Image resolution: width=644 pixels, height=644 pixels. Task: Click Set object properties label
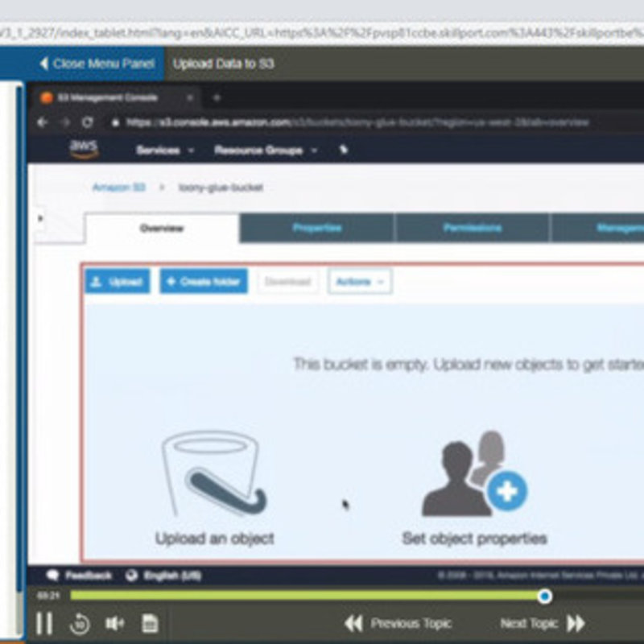[x=474, y=539]
